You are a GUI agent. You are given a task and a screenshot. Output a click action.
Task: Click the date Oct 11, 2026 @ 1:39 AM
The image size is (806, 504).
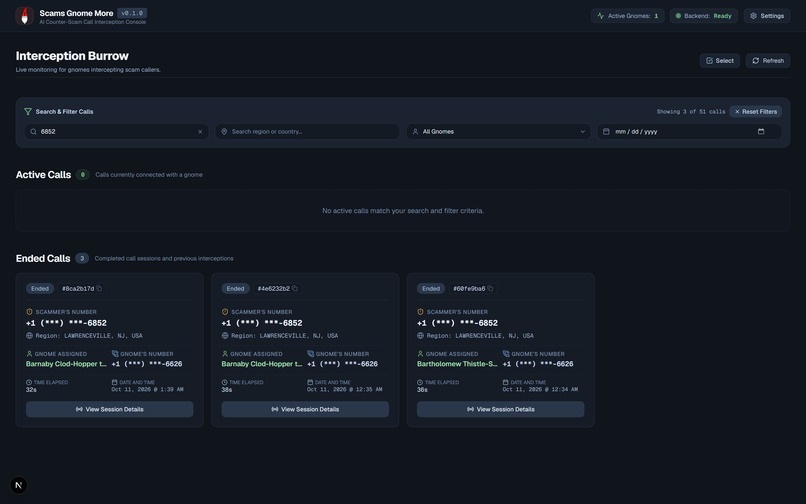point(147,389)
